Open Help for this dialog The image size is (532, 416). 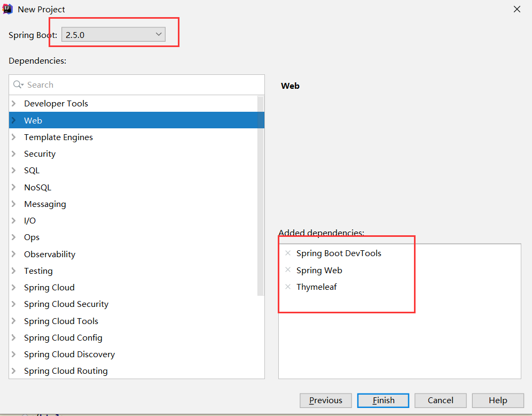[498, 400]
